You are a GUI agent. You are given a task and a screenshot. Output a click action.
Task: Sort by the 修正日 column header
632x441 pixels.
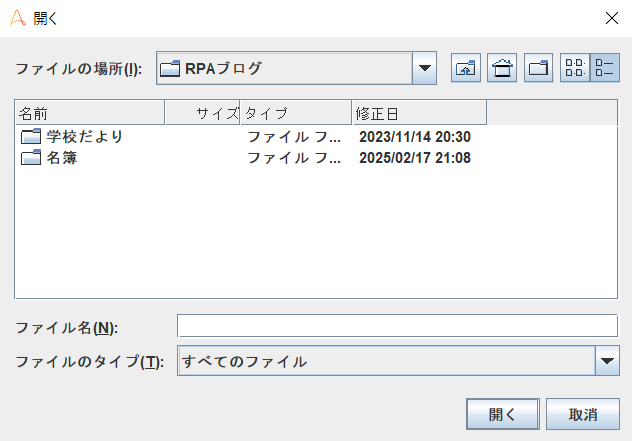pyautogui.click(x=418, y=111)
